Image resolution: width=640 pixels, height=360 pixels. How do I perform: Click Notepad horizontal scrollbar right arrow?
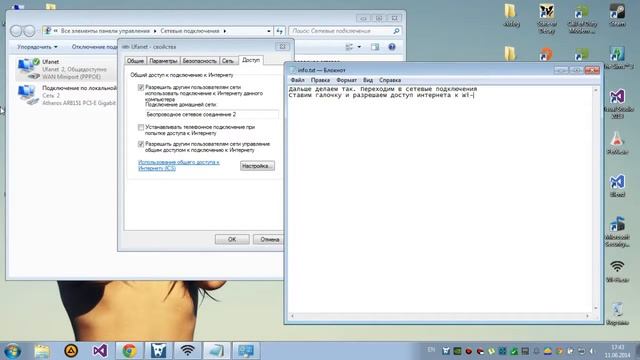[588, 316]
